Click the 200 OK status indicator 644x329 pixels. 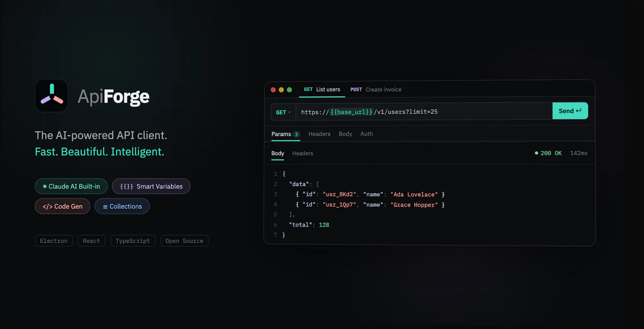(x=548, y=153)
